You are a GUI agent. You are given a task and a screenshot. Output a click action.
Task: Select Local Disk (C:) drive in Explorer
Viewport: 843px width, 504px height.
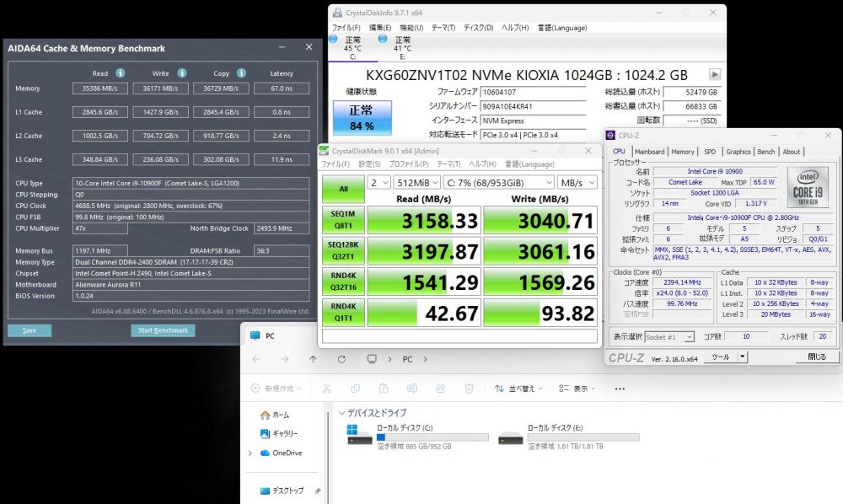click(x=417, y=437)
